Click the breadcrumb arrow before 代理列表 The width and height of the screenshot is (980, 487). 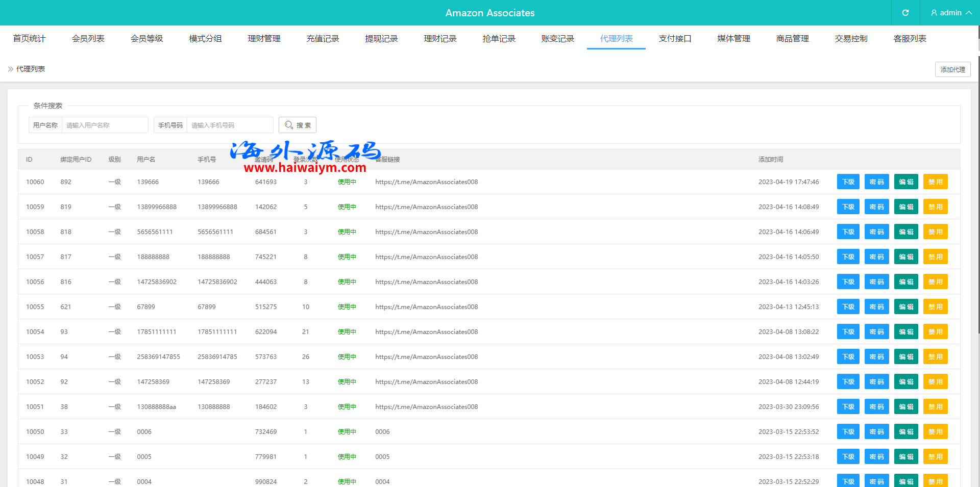click(11, 69)
